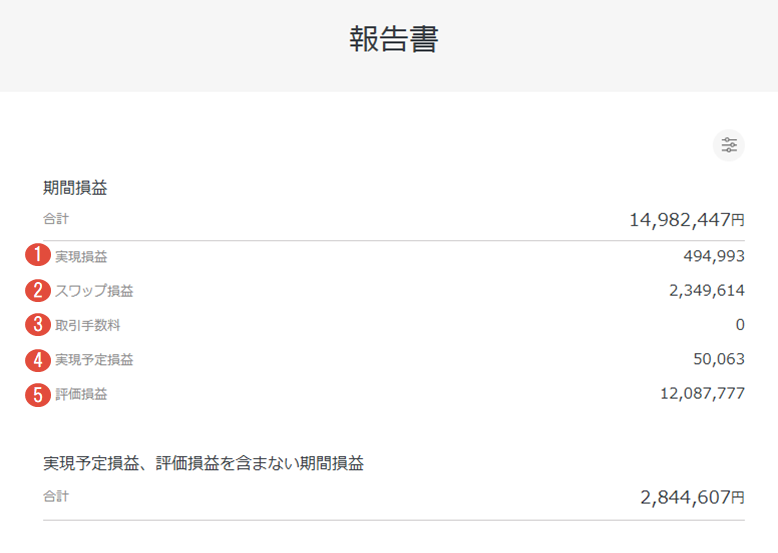This screenshot has width=778, height=553.
Task: Click the realized profit value 494,993
Action: pos(714,256)
